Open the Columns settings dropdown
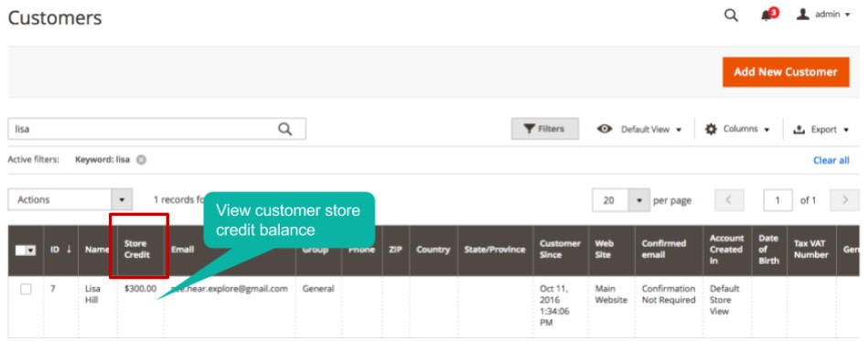This screenshot has height=341, width=868. pos(737,129)
